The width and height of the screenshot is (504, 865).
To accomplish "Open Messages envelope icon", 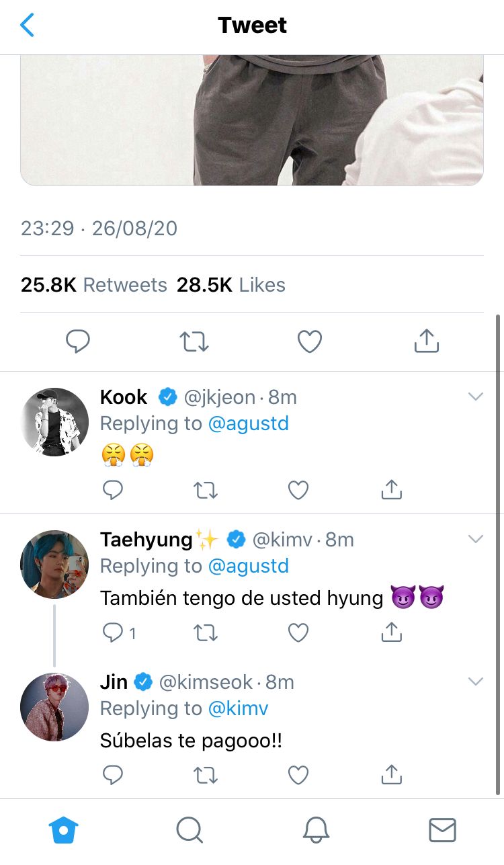I will (442, 830).
